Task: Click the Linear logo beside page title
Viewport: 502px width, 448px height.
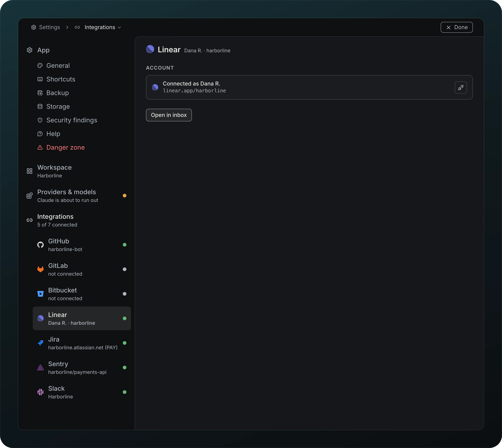Action: [x=150, y=49]
